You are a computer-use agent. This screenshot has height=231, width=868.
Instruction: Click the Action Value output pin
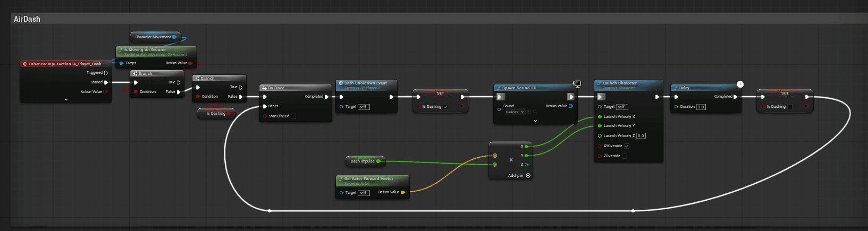click(105, 92)
